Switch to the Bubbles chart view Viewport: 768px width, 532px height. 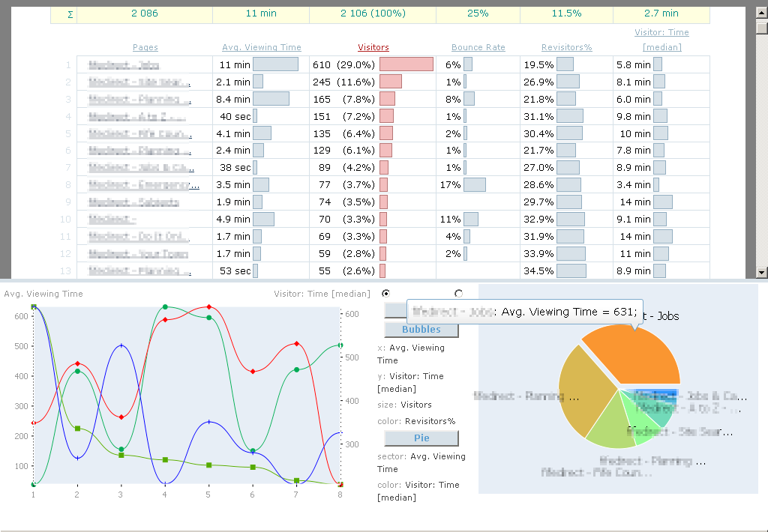tap(421, 330)
